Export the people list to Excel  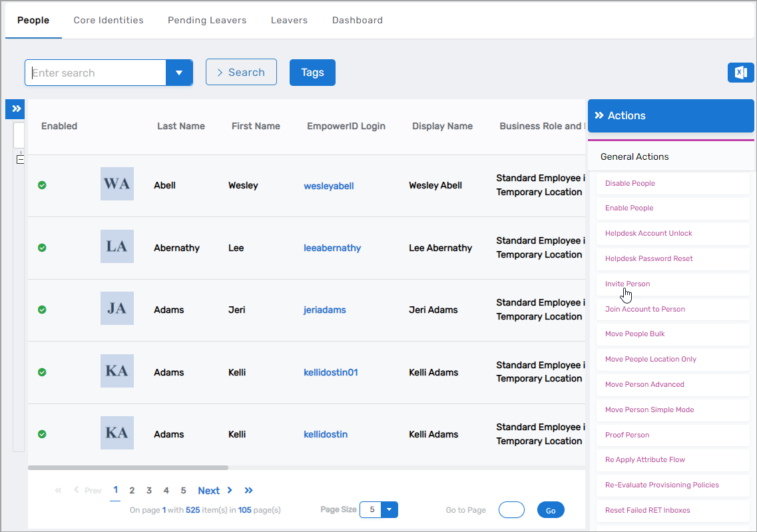click(x=740, y=73)
